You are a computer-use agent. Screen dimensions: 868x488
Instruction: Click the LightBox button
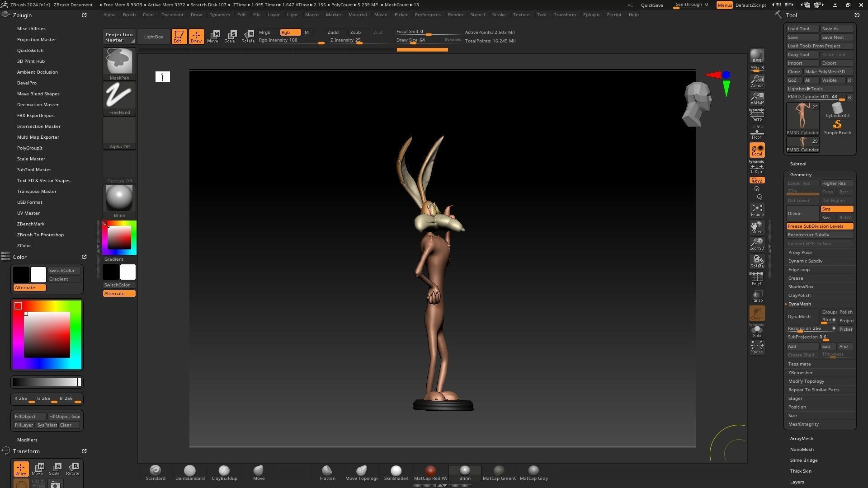tap(154, 37)
